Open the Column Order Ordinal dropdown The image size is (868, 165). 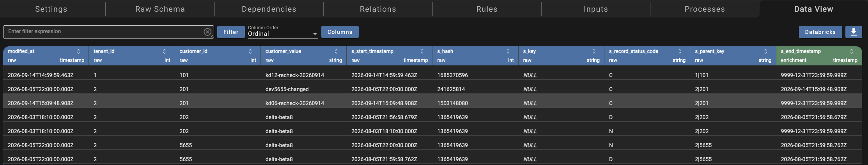pyautogui.click(x=283, y=34)
